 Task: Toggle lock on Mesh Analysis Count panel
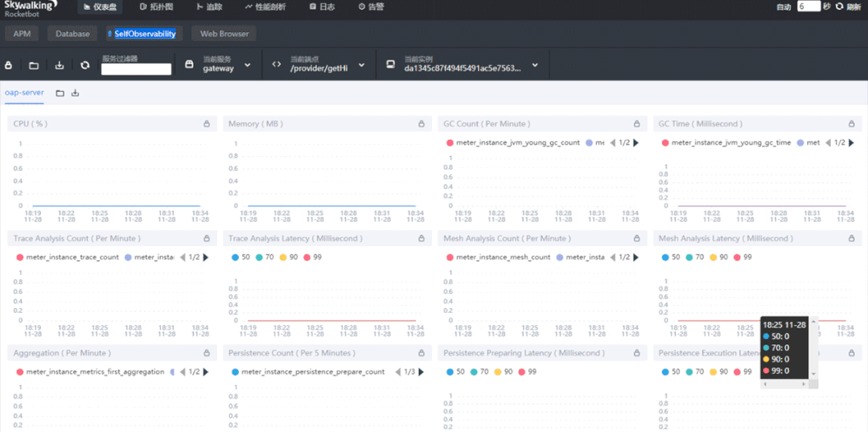point(636,238)
